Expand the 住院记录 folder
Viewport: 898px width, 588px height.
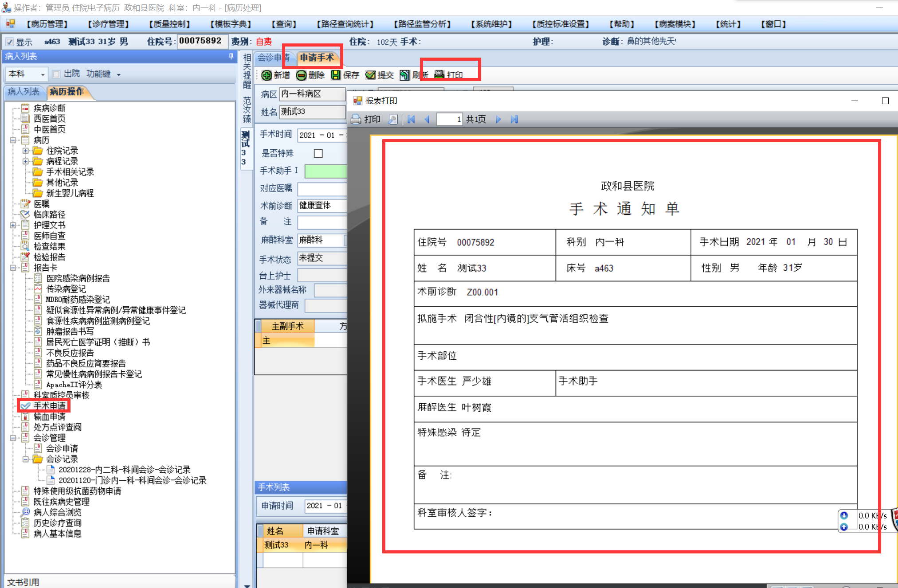[26, 151]
